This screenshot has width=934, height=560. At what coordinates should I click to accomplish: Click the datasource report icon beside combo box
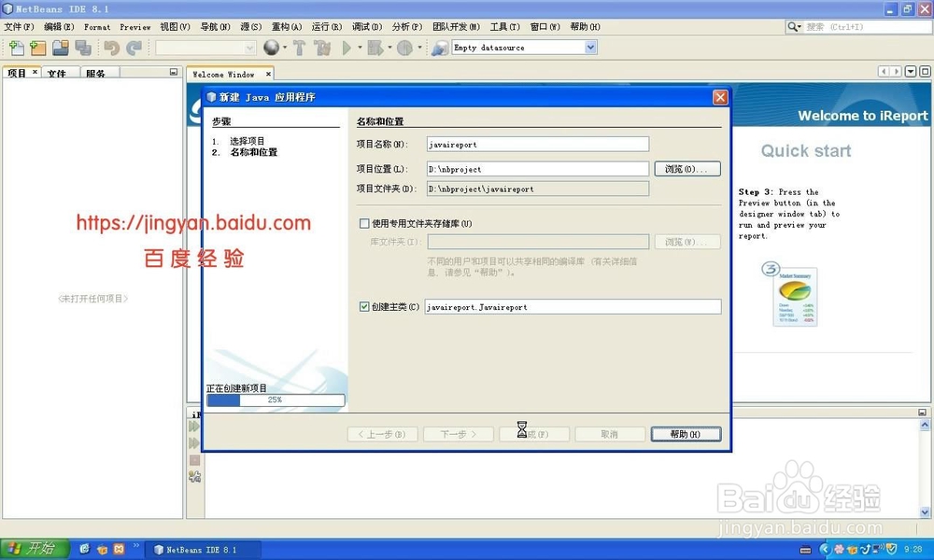pos(440,48)
